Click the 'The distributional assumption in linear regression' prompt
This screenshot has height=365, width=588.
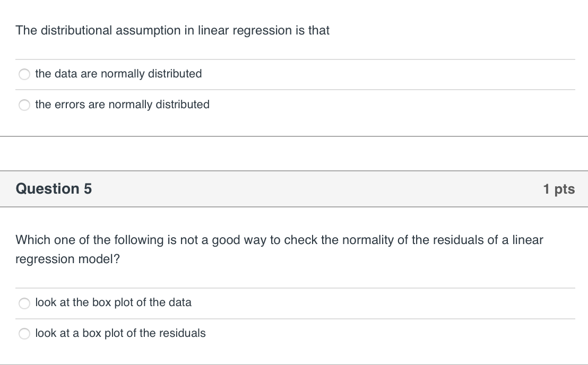pos(172,31)
